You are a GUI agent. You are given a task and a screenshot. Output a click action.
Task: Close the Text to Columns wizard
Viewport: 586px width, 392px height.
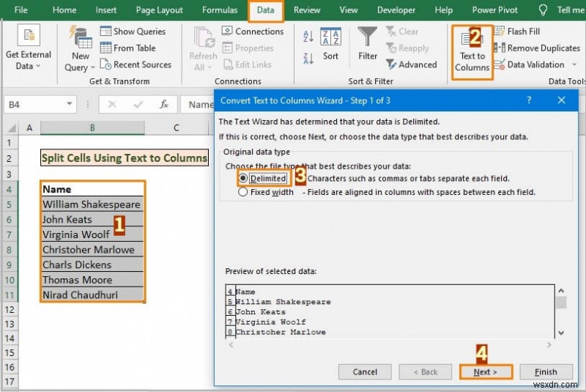pos(561,100)
